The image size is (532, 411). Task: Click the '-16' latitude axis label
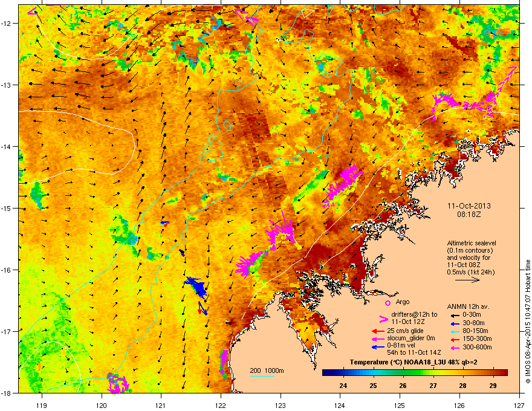(7, 270)
